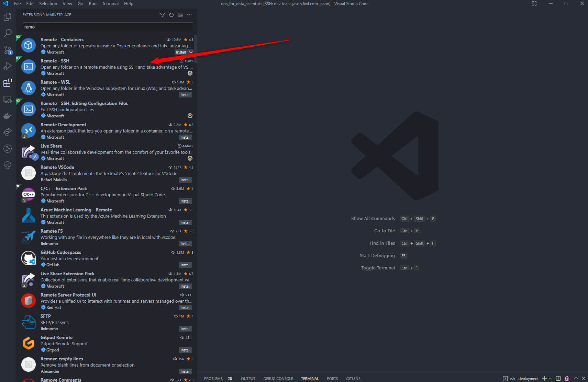Open the Help menu
This screenshot has width=588, height=382.
point(129,4)
